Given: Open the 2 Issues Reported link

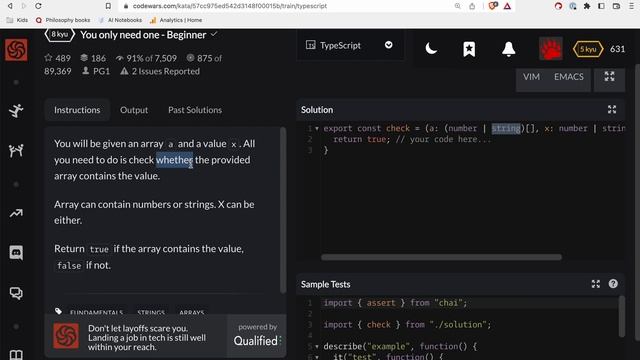Looking at the screenshot, I should pyautogui.click(x=160, y=71).
